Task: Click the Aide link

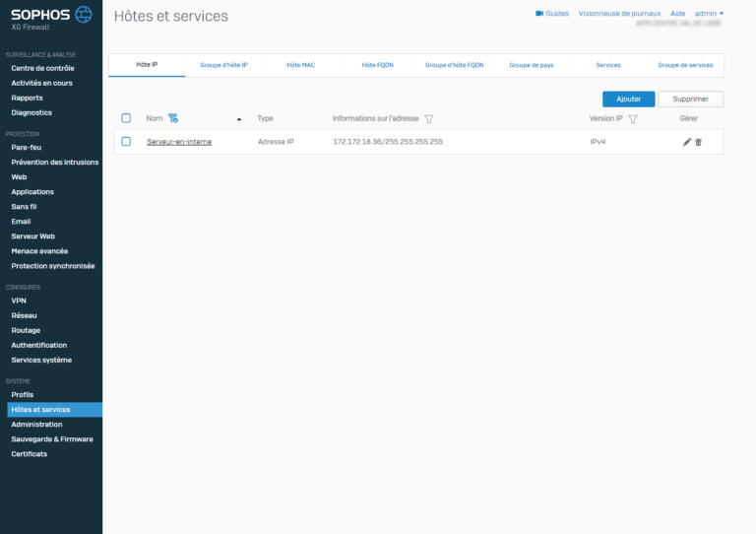Action: 677,14
